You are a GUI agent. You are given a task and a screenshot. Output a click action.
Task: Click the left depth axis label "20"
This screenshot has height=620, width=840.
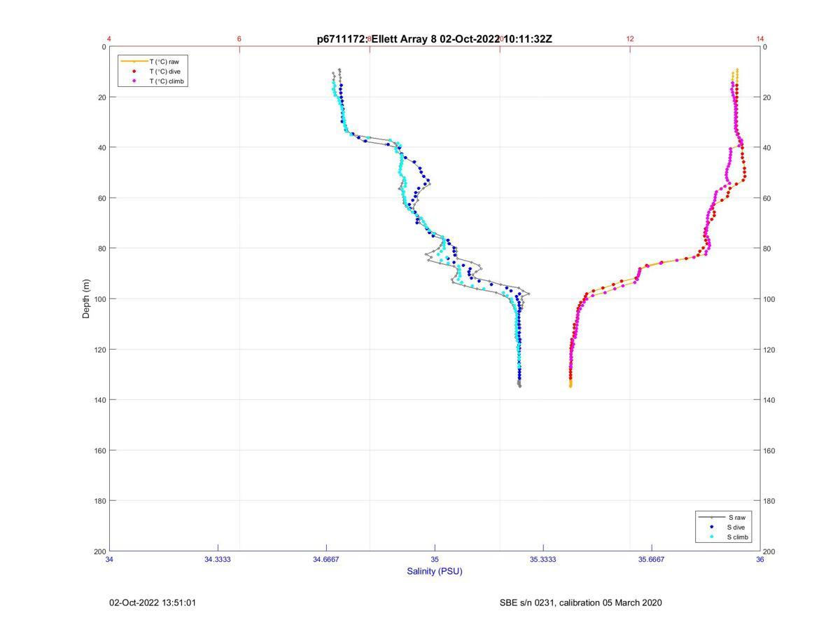pos(102,97)
